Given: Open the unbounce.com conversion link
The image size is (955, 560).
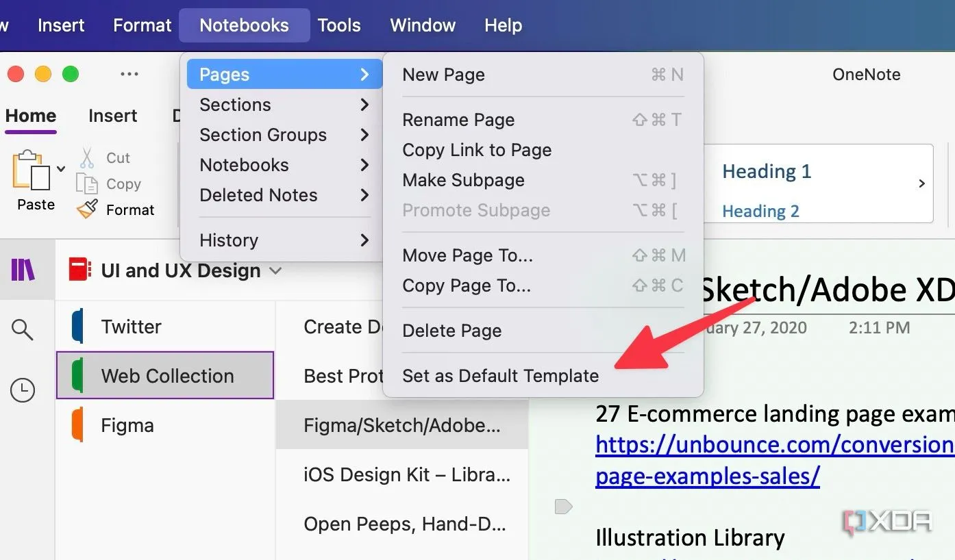Looking at the screenshot, I should click(x=775, y=445).
